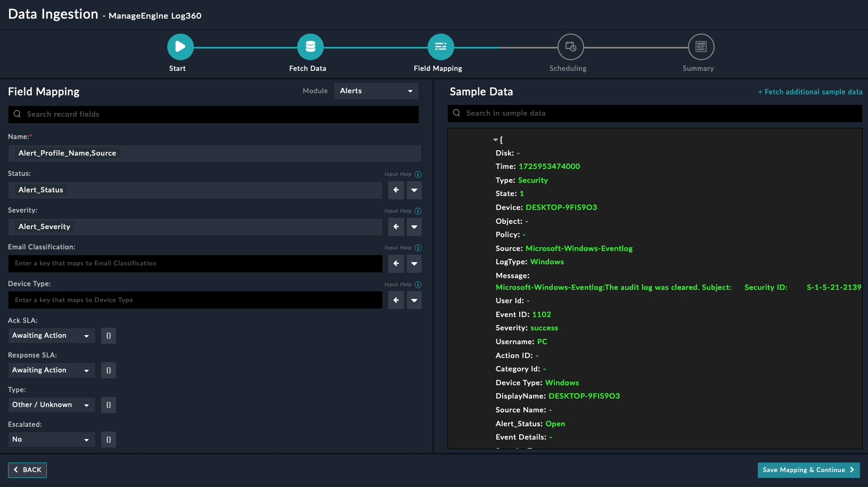Open the Escalated dropdown showing No
The height and width of the screenshot is (487, 868).
[x=51, y=440]
